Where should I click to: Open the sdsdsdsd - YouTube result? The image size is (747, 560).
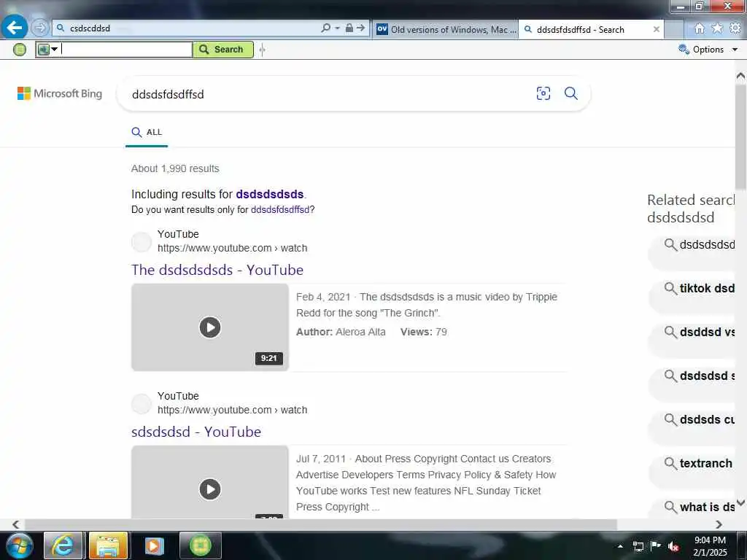point(196,432)
